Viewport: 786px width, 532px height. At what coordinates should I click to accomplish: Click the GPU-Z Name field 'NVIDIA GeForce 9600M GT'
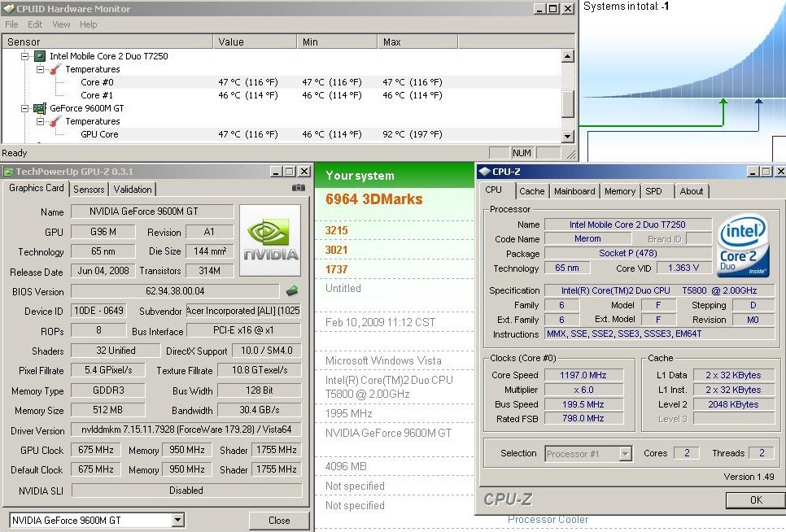pos(152,211)
